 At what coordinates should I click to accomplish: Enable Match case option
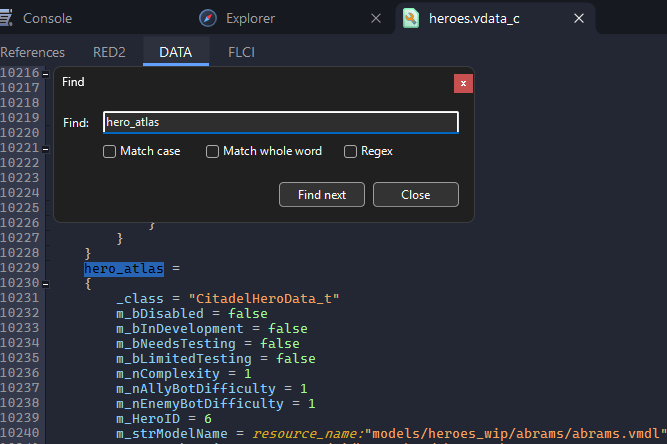coord(109,151)
